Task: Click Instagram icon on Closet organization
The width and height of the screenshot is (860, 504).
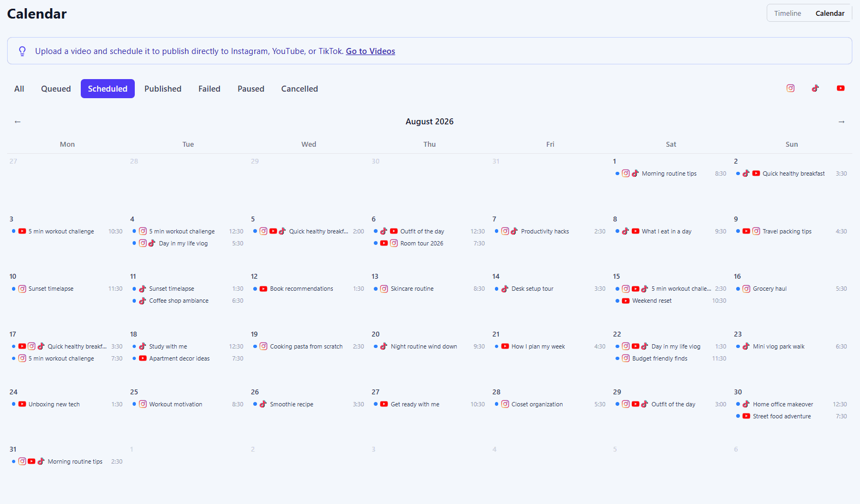Action: tap(505, 404)
